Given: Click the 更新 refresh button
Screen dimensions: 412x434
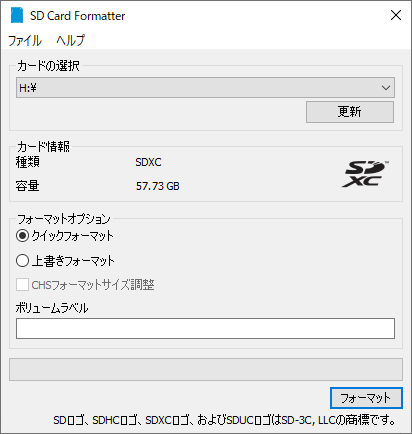Looking at the screenshot, I should coord(350,112).
